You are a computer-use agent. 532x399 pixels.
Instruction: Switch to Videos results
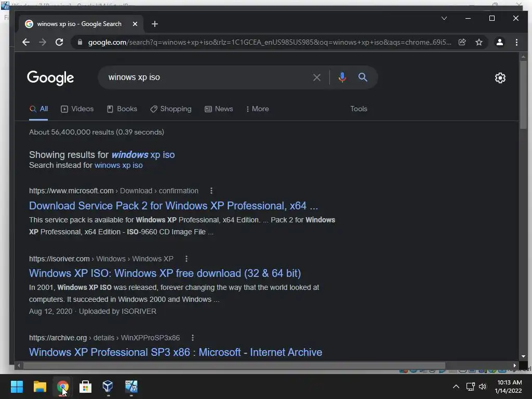[x=77, y=109]
